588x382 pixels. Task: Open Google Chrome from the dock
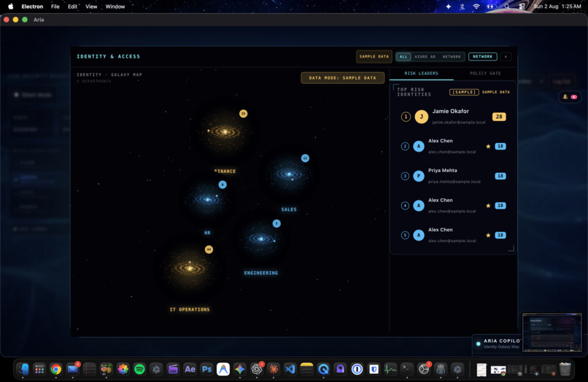[x=56, y=370]
